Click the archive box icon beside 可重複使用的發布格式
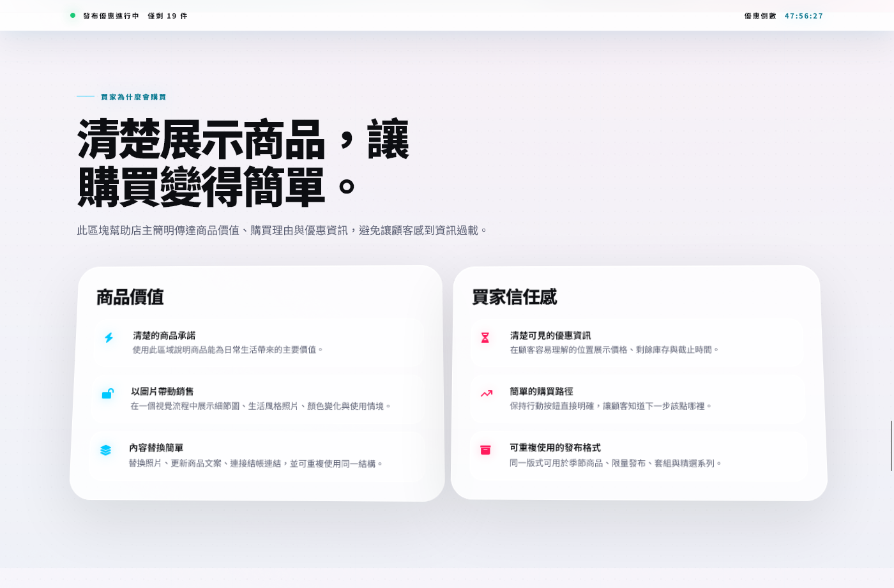The height and width of the screenshot is (588, 894). pos(485,450)
